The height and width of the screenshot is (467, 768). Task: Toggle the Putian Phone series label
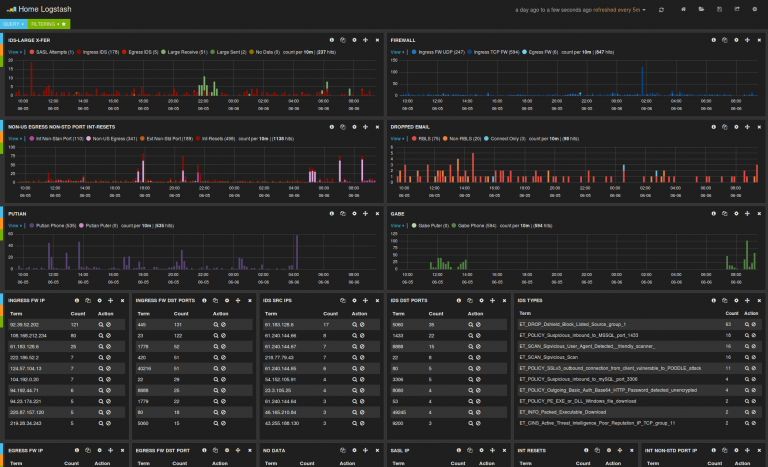56,226
